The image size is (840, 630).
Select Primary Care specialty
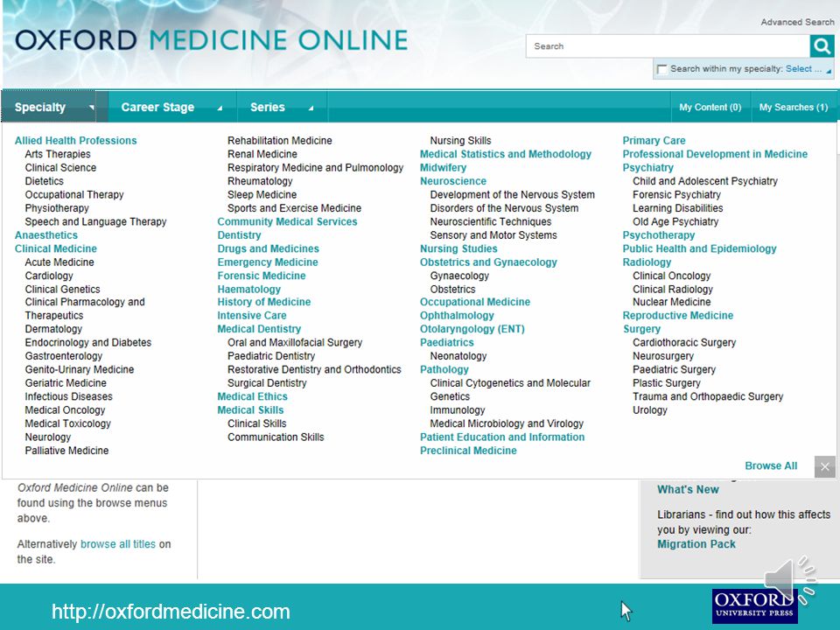point(654,140)
